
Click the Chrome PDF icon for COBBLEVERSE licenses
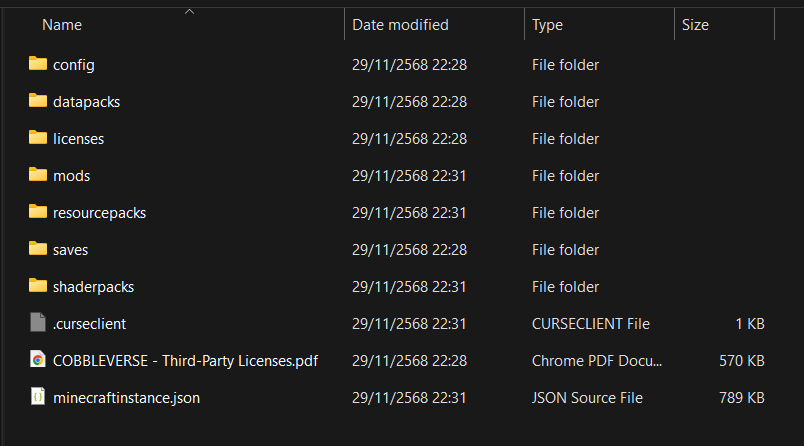[38, 360]
